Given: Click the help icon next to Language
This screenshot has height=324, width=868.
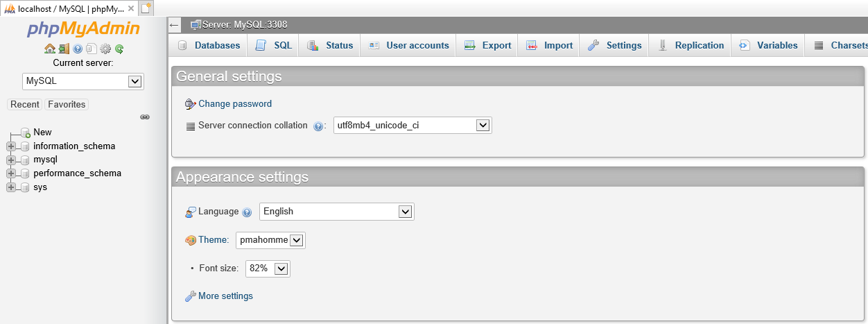Looking at the screenshot, I should [x=247, y=212].
